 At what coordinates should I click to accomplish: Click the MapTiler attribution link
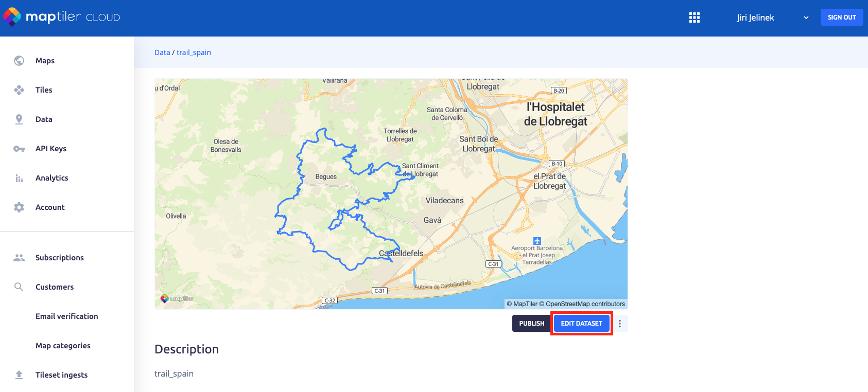pyautogui.click(x=522, y=304)
